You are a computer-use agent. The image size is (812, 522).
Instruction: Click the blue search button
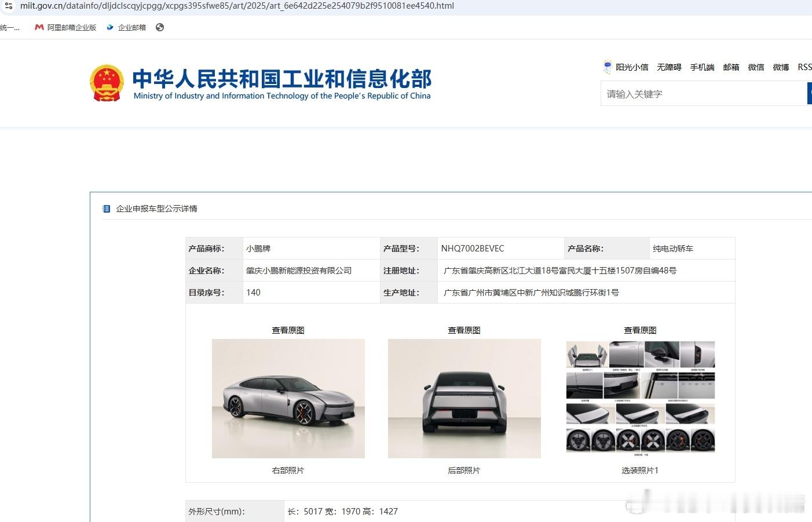tap(810, 94)
